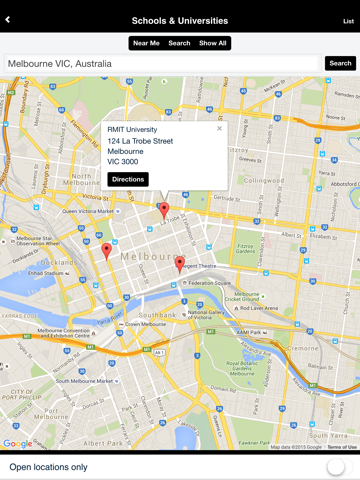The image size is (360, 480).
Task: Close the RMIT University info popup
Action: pyautogui.click(x=219, y=128)
